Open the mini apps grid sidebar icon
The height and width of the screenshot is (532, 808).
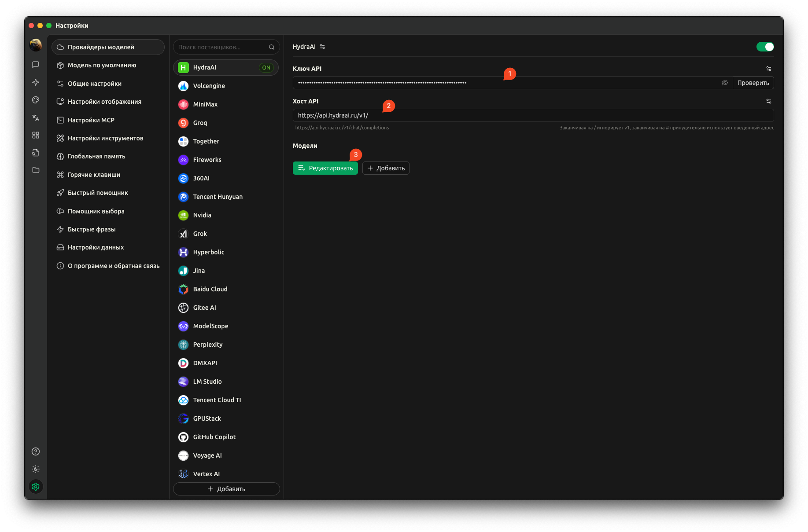point(36,135)
